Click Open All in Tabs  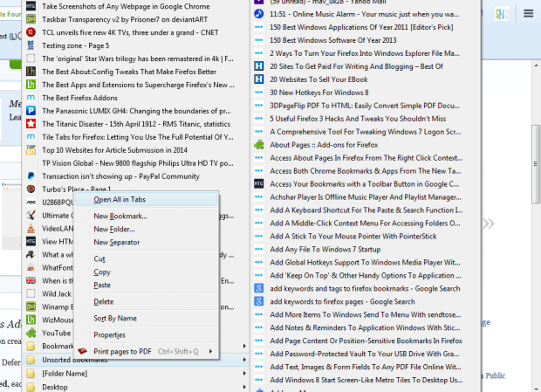pos(147,199)
